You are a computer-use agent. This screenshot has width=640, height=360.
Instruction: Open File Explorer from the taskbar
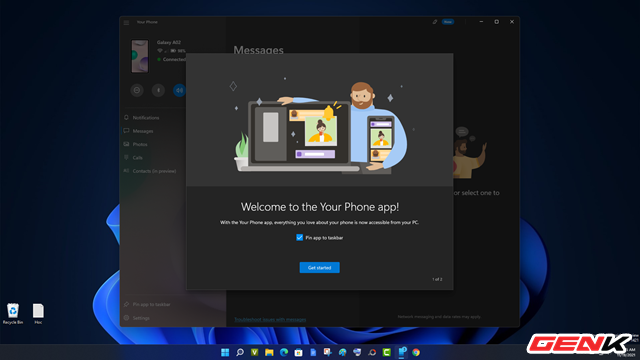[x=269, y=352]
